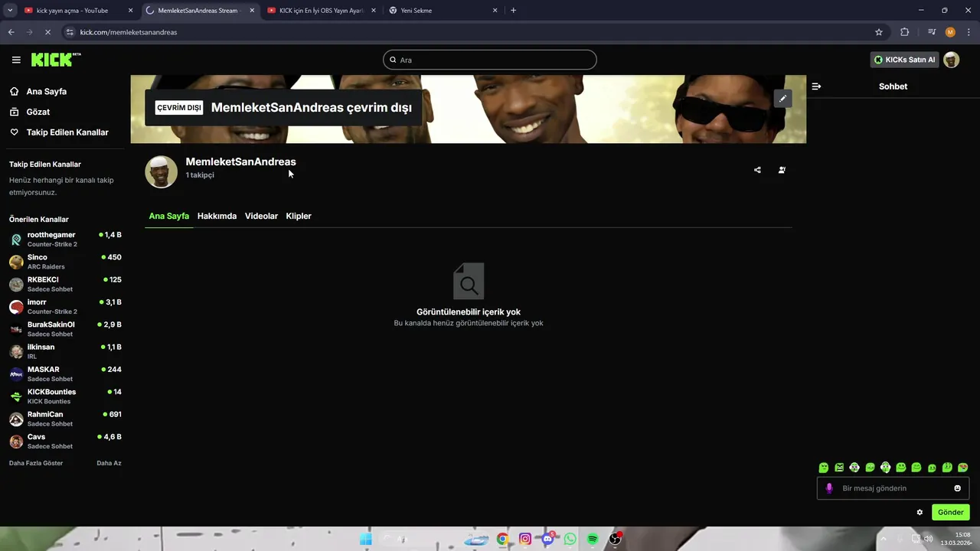Screen dimensions: 980x551
Task: Open imorr Counter-Strike 2 channel
Action: coord(65,306)
